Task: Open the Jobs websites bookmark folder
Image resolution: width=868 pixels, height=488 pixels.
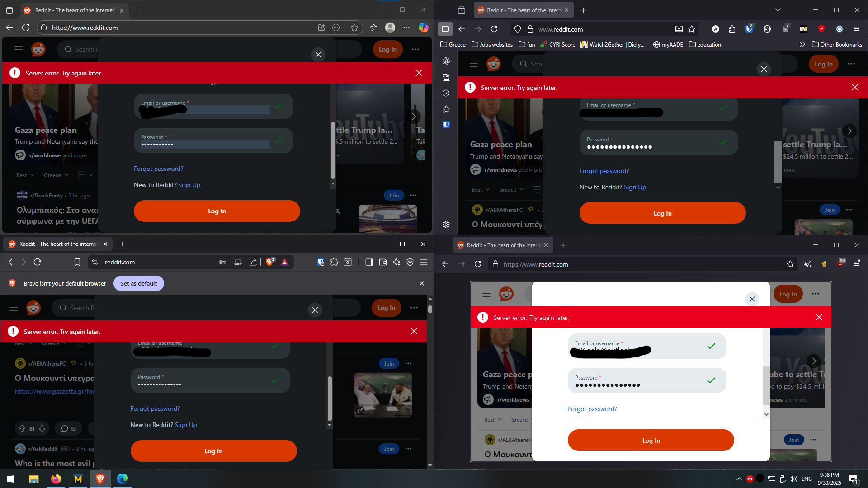Action: click(x=492, y=44)
